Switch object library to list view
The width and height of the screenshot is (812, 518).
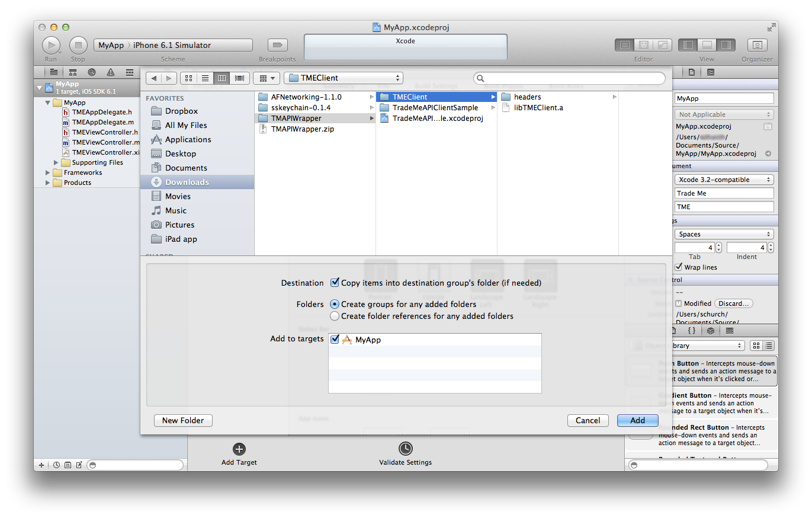tap(769, 346)
